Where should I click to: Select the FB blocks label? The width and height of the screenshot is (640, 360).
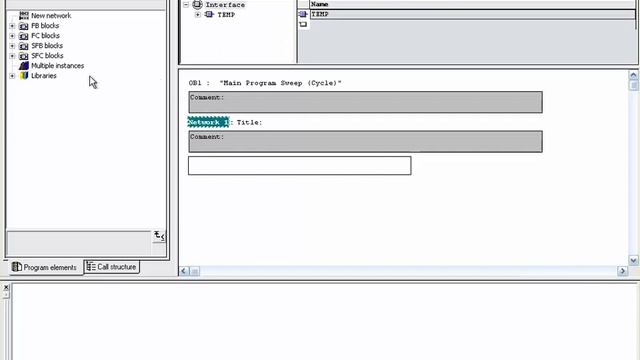pyautogui.click(x=45, y=26)
